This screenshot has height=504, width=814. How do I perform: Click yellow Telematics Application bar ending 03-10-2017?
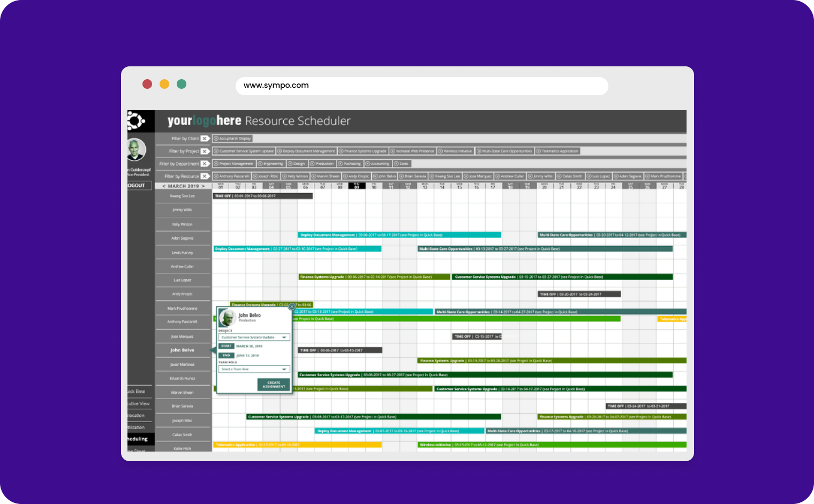click(298, 445)
